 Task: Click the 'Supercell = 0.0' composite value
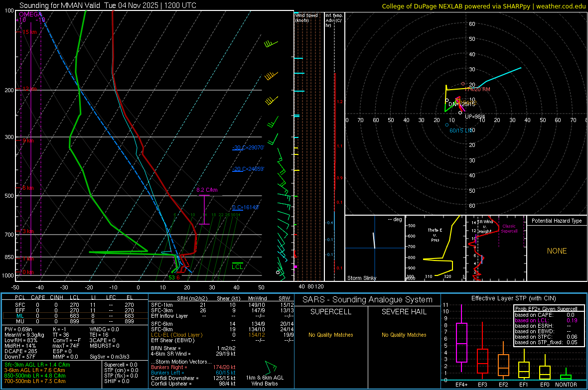[121, 365]
